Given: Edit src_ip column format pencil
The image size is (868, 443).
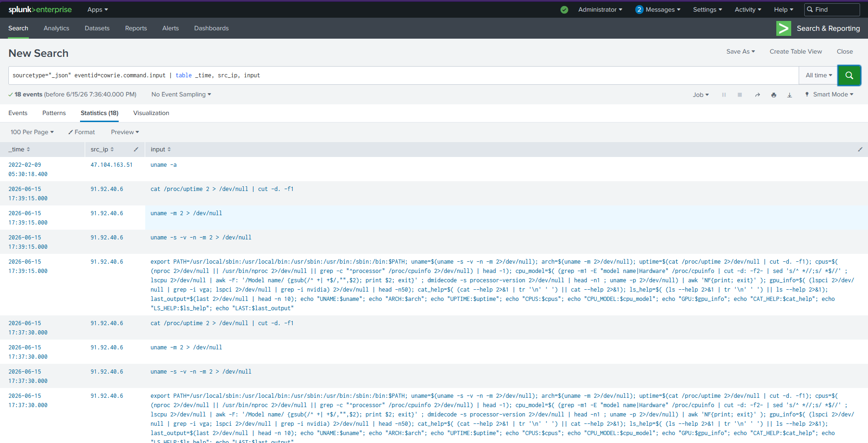Looking at the screenshot, I should pyautogui.click(x=136, y=150).
